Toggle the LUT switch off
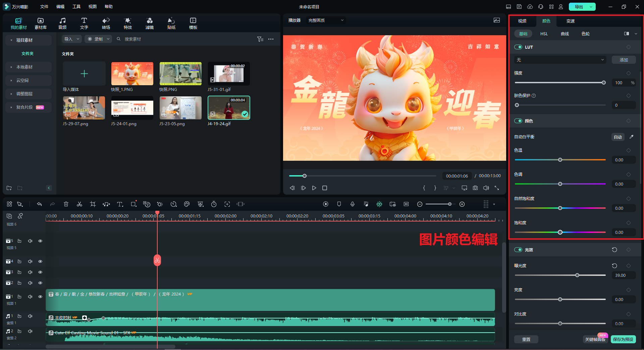 (x=518, y=47)
